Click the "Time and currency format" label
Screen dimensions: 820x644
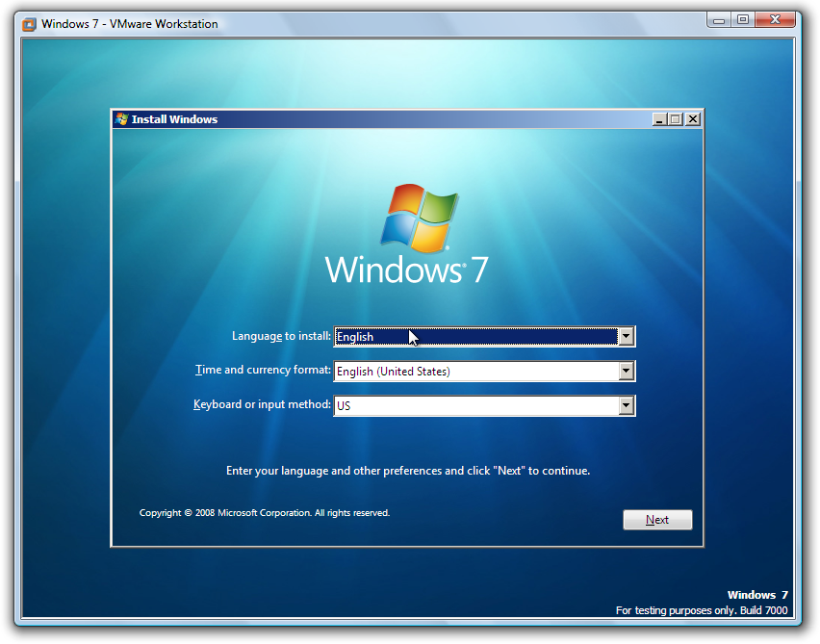263,370
